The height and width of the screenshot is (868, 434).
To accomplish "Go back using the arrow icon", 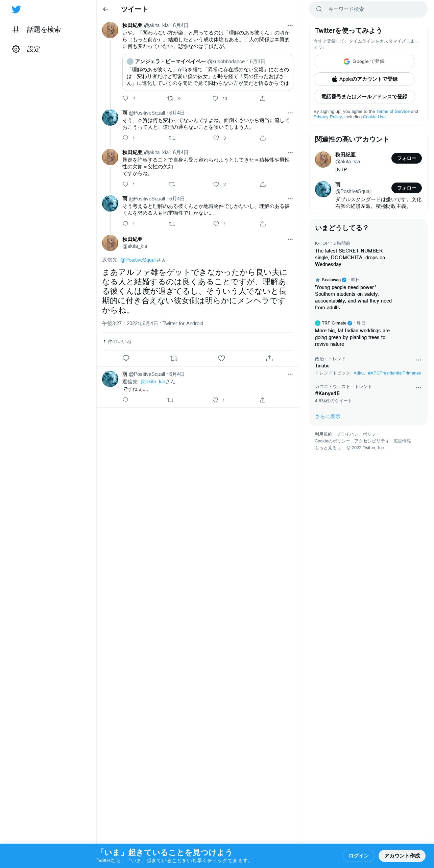I will coord(105,9).
